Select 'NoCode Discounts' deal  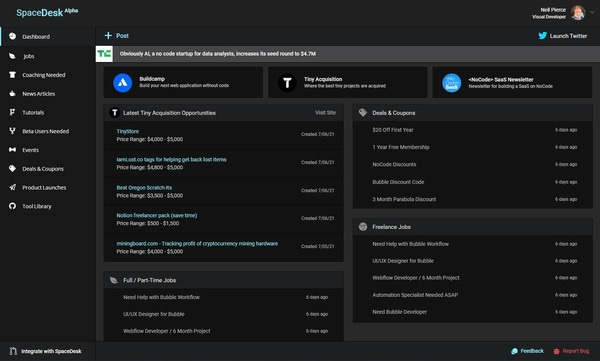(x=394, y=165)
